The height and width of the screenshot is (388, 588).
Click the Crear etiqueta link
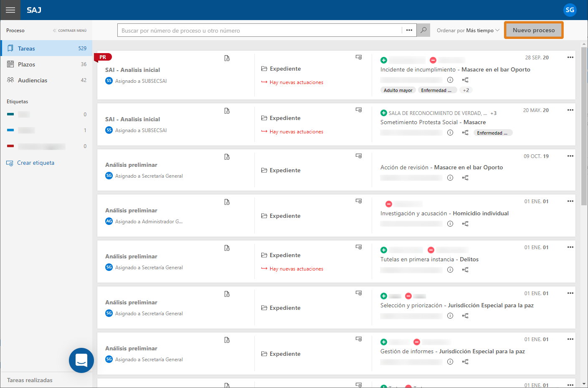(x=35, y=163)
